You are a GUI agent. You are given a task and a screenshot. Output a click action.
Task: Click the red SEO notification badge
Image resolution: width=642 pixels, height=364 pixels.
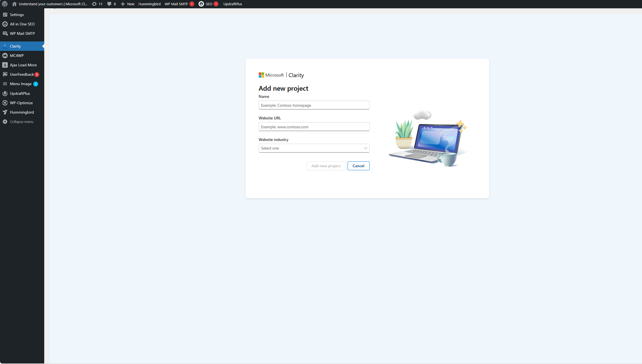(x=216, y=4)
